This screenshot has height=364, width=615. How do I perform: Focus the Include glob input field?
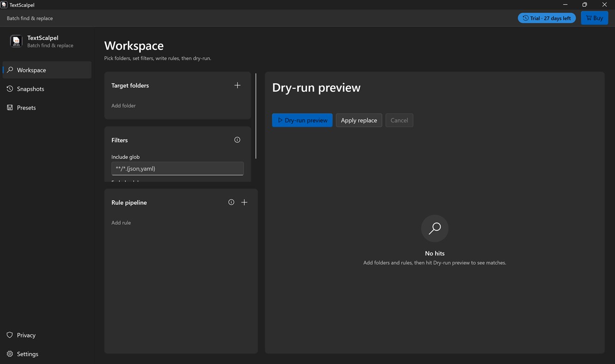point(178,168)
